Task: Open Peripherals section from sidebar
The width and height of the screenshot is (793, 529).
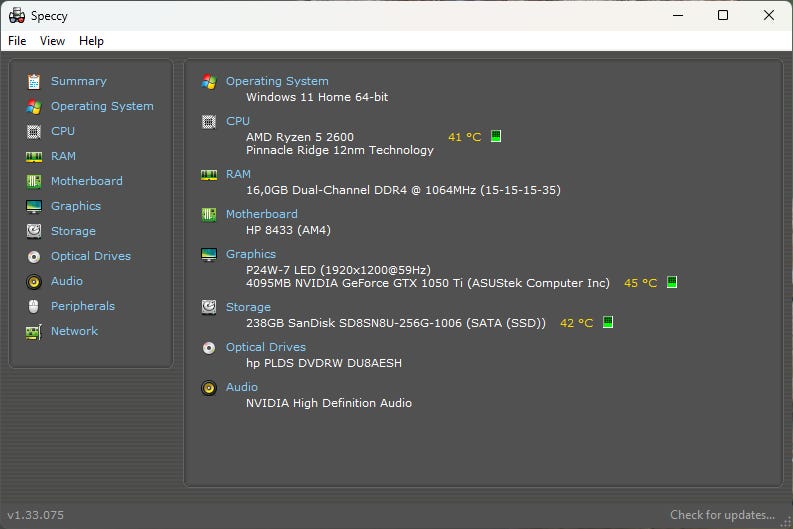Action: [x=83, y=306]
